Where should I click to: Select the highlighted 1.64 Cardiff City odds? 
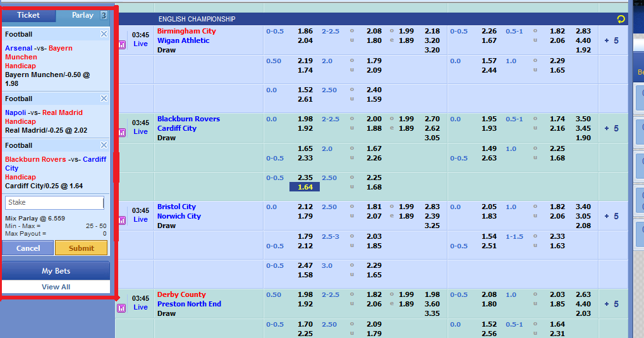pos(305,187)
